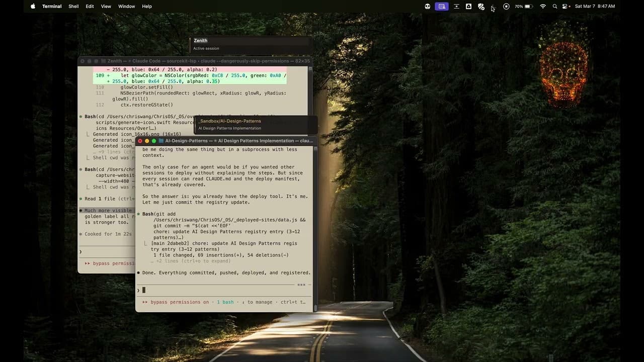This screenshot has width=644, height=362.
Task: Click the triple-dot expander above the prompt
Action: pos(301,284)
